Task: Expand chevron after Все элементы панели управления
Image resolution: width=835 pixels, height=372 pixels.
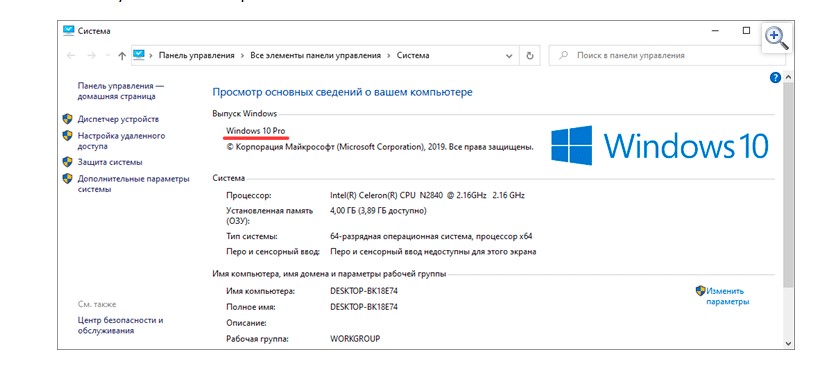Action: (389, 55)
